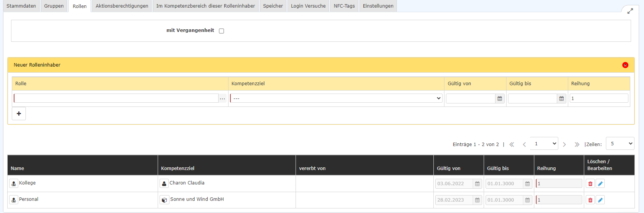Image resolution: width=644 pixels, height=213 pixels.
Task: Click the Kollege role name
Action: click(x=27, y=183)
